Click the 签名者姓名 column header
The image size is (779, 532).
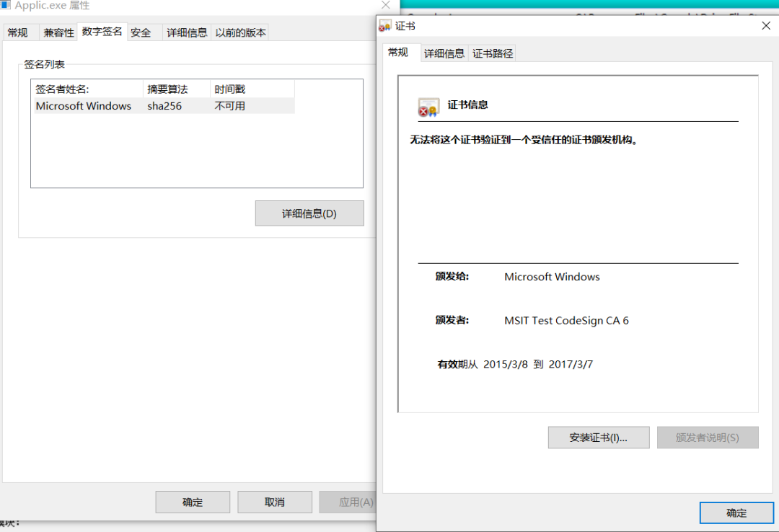tap(87, 89)
